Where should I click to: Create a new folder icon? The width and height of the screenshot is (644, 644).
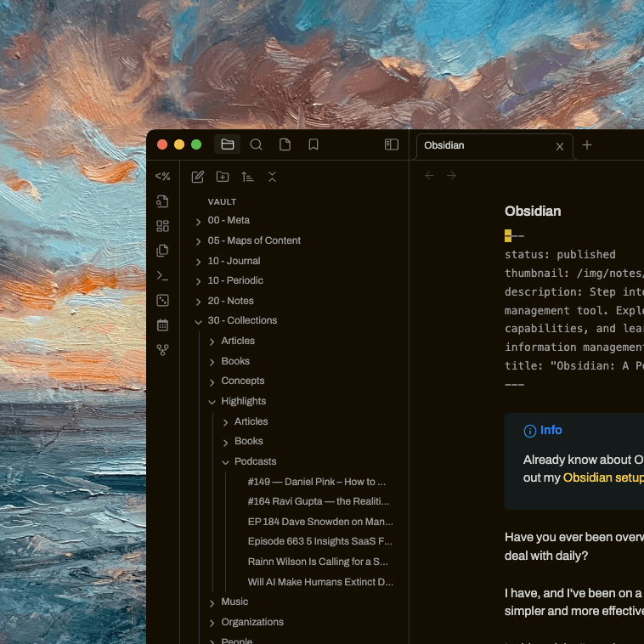223,177
